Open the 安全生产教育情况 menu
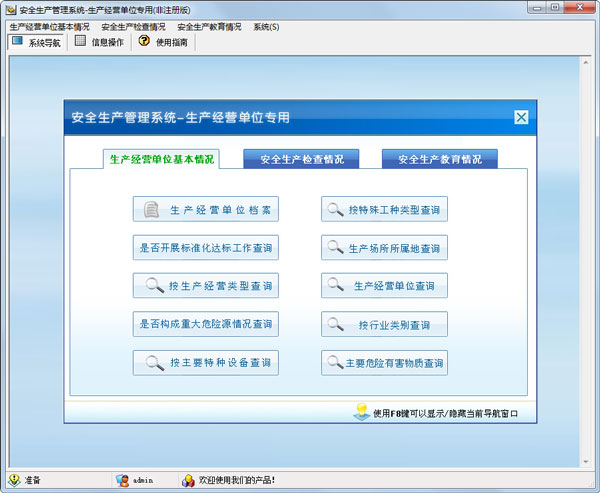This screenshot has height=493, width=600. [209, 27]
